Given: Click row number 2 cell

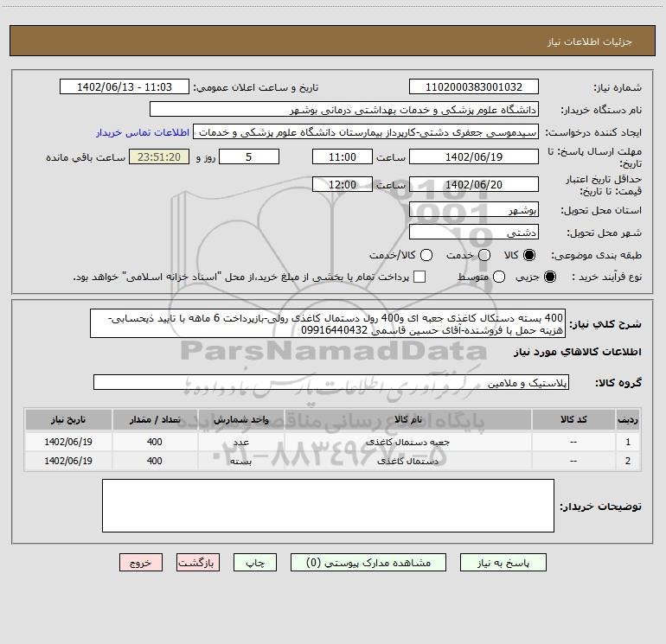Looking at the screenshot, I should (x=628, y=461).
